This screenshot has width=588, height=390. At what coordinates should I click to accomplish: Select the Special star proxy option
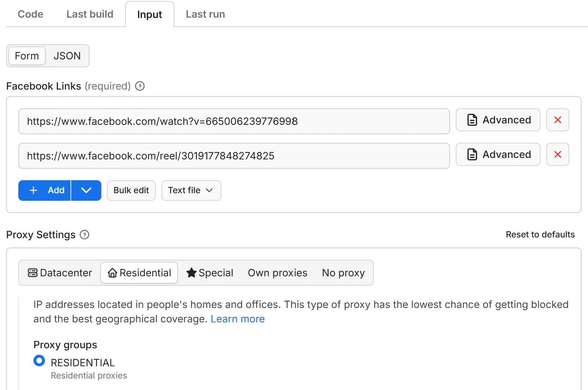210,273
